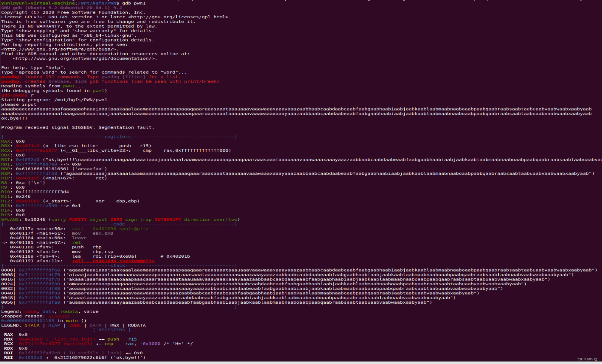Image resolution: width=602 pixels, height=364 pixels.
Task: Click the registers section divider header
Action: pyautogui.click(x=118, y=136)
